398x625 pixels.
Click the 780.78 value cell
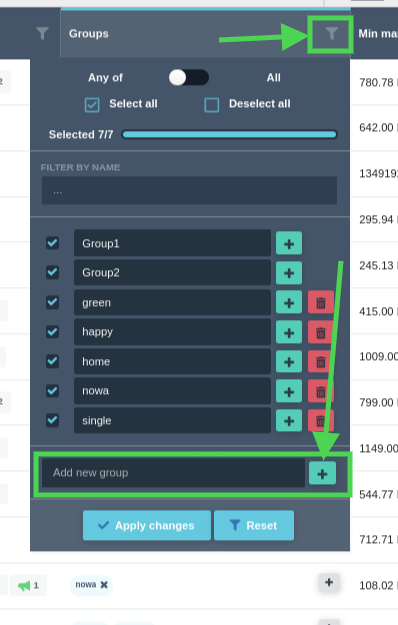(376, 83)
